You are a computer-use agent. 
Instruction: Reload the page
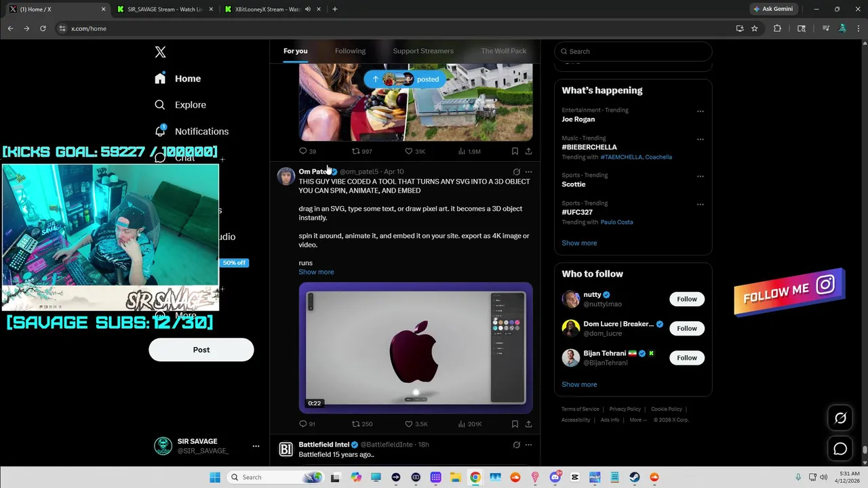(x=43, y=28)
